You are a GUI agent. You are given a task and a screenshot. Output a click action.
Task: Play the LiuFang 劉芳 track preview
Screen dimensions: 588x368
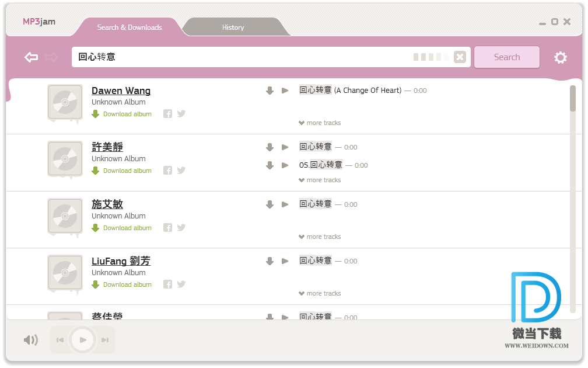click(x=285, y=261)
